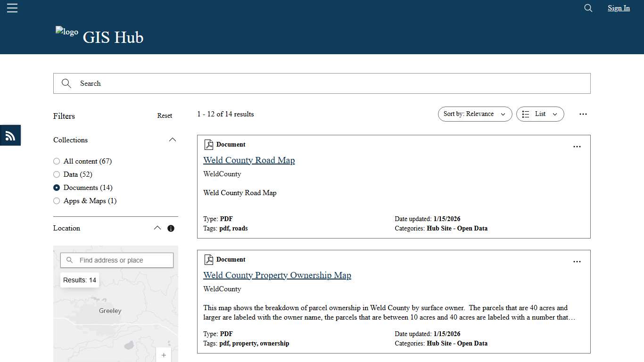This screenshot has height=362, width=644.
Task: Click the Sign In link
Action: pyautogui.click(x=618, y=8)
